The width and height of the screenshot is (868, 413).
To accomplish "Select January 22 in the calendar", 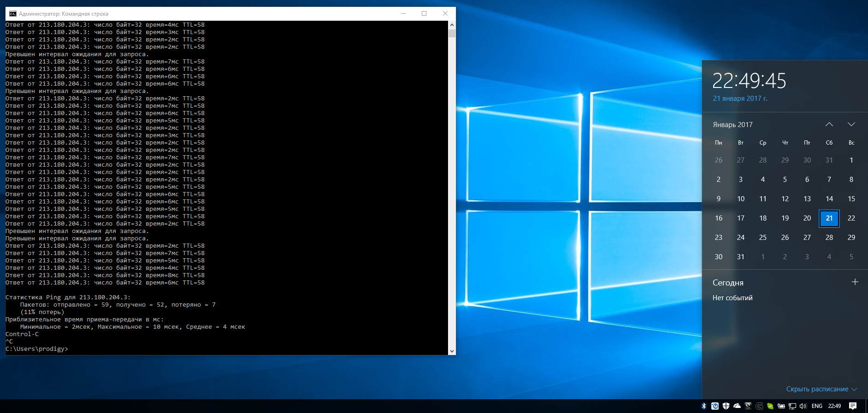I will 851,218.
